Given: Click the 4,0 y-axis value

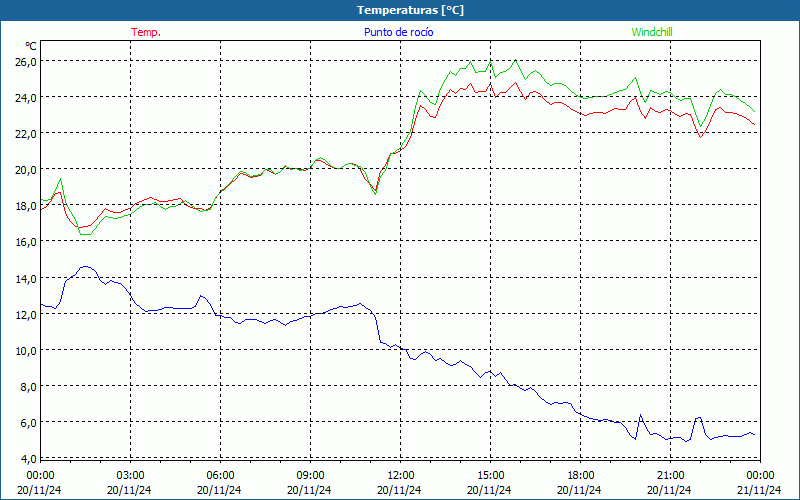Looking at the screenshot, I should tap(29, 459).
